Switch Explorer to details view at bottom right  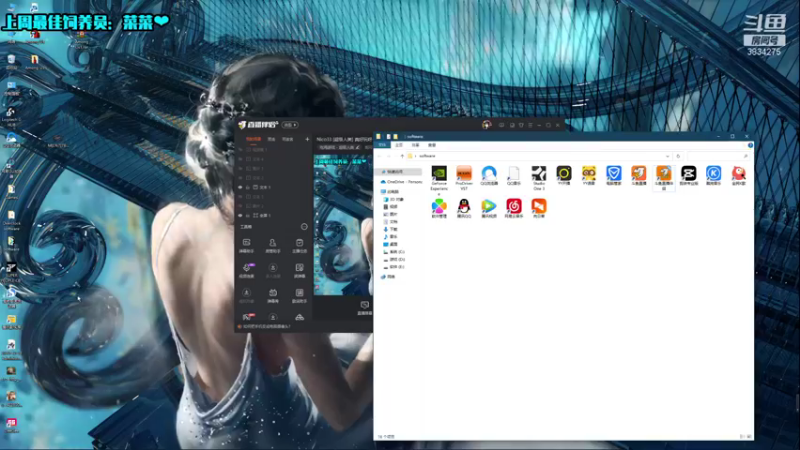[742, 436]
